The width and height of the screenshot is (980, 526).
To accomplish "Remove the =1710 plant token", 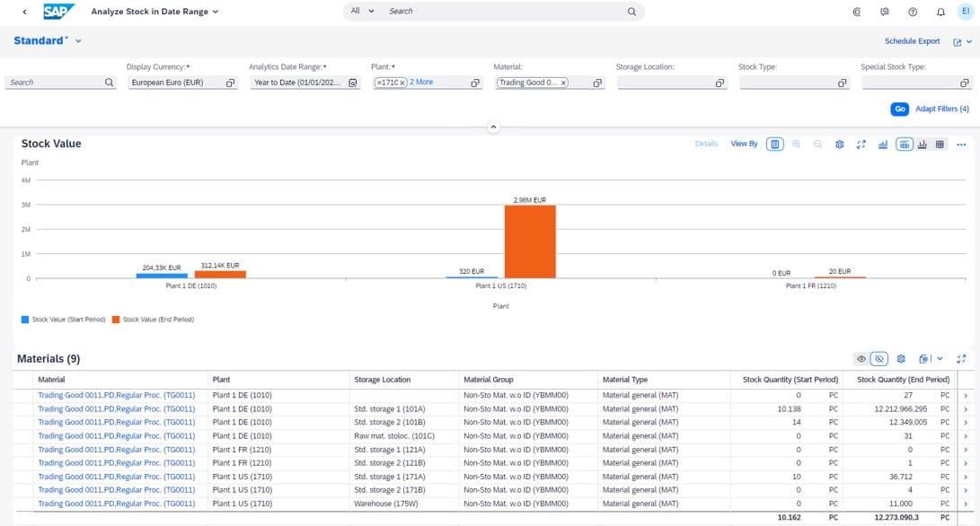I will click(x=402, y=83).
